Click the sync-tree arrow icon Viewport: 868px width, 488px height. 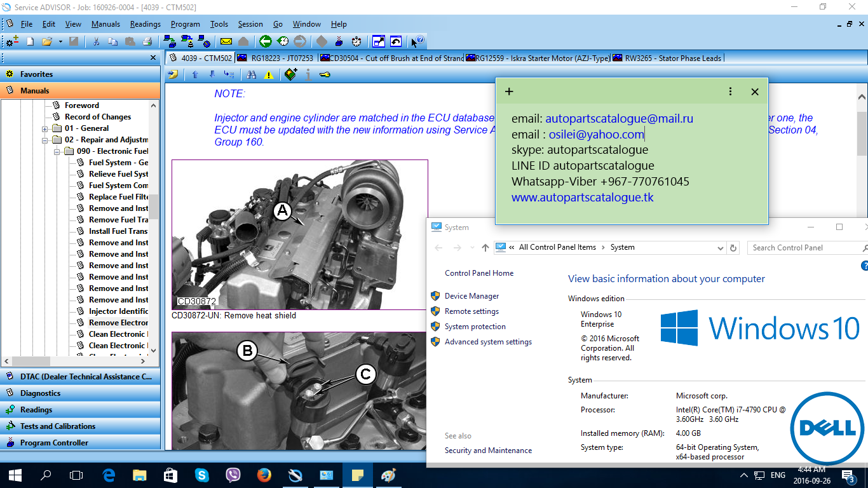tap(229, 75)
